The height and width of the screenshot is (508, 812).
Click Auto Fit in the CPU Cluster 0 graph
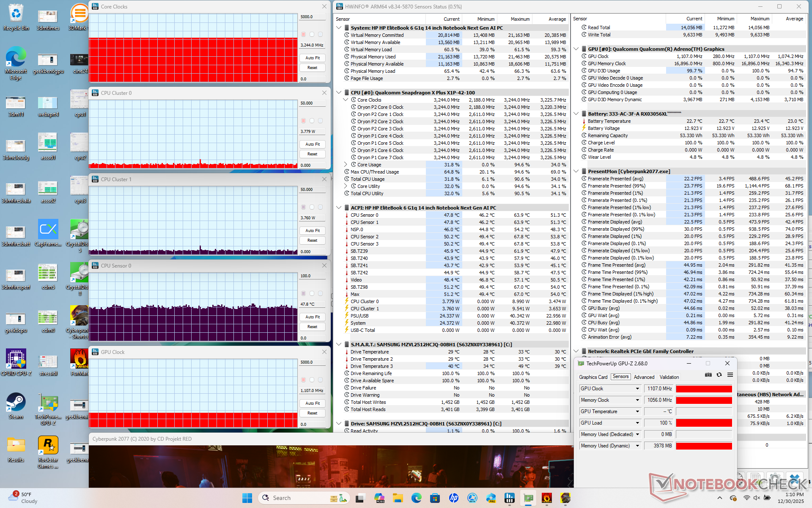click(x=313, y=144)
